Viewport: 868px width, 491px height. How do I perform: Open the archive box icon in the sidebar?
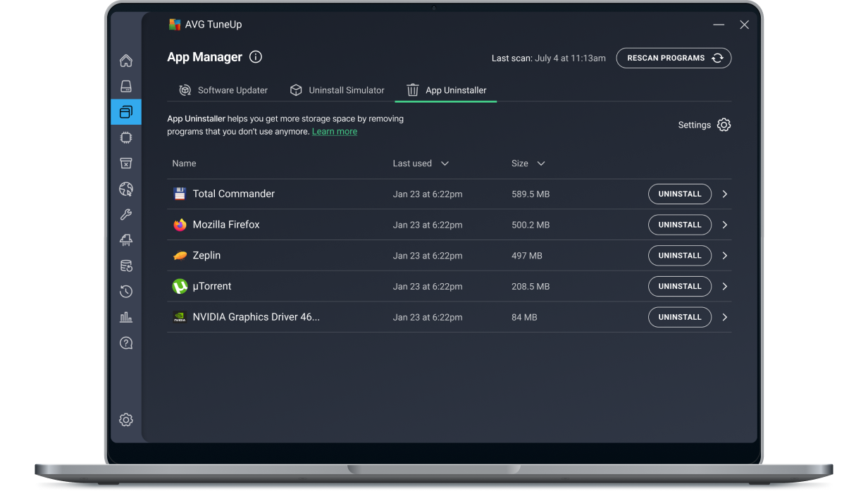coord(126,163)
